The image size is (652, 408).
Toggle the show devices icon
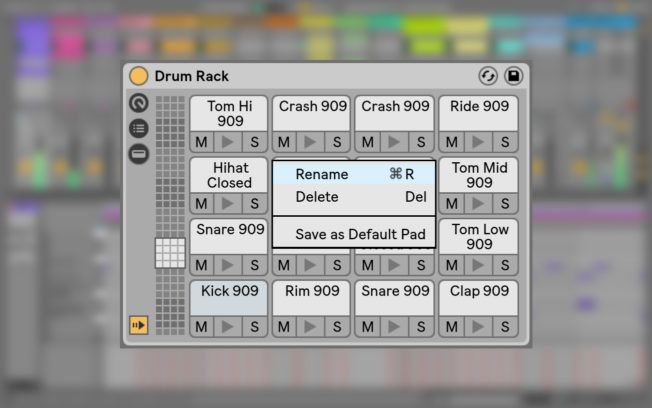pyautogui.click(x=139, y=154)
